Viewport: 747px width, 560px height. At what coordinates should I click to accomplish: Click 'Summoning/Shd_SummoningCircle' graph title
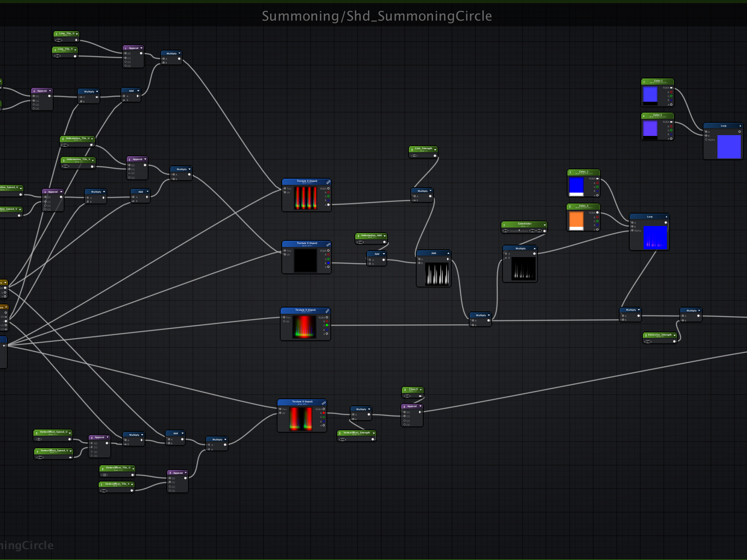point(377,16)
